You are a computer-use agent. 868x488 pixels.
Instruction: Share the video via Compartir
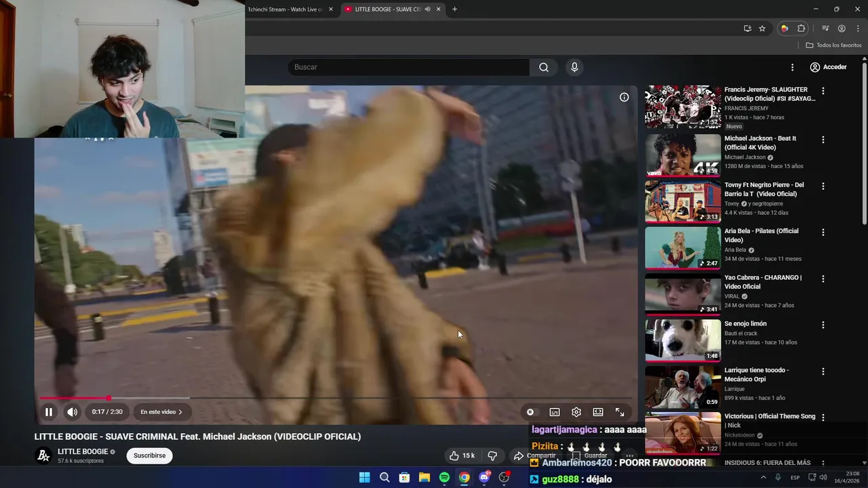[x=535, y=455]
